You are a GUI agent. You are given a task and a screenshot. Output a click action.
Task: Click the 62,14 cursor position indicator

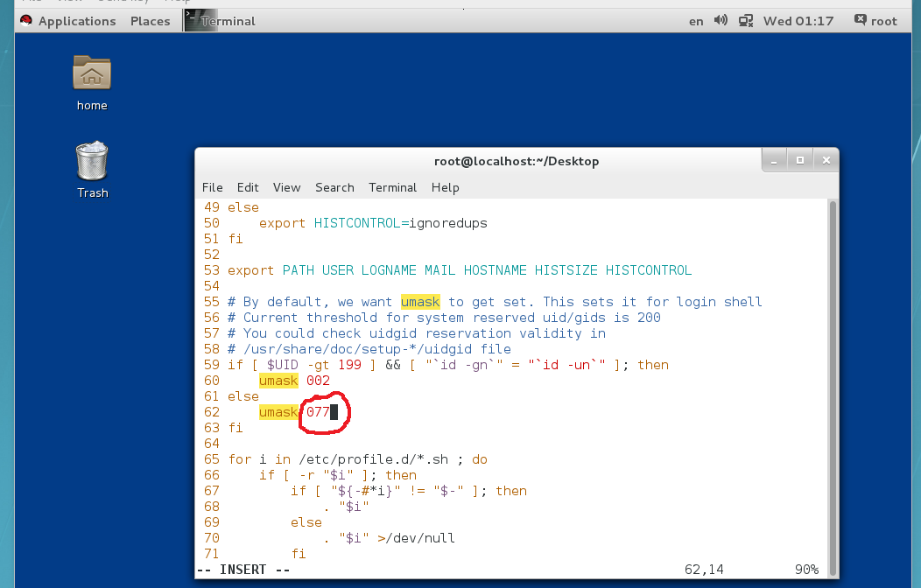704,570
